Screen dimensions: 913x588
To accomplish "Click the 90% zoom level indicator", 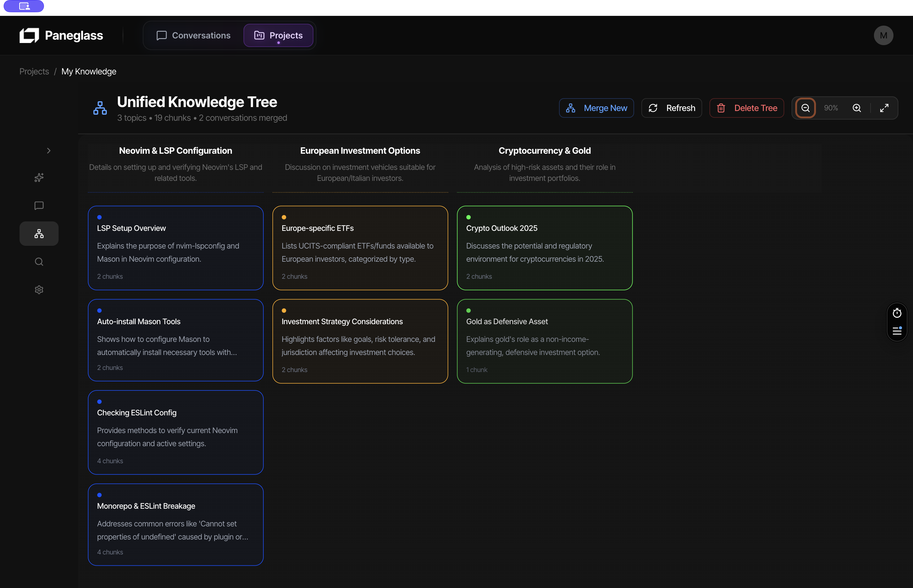I will [831, 108].
